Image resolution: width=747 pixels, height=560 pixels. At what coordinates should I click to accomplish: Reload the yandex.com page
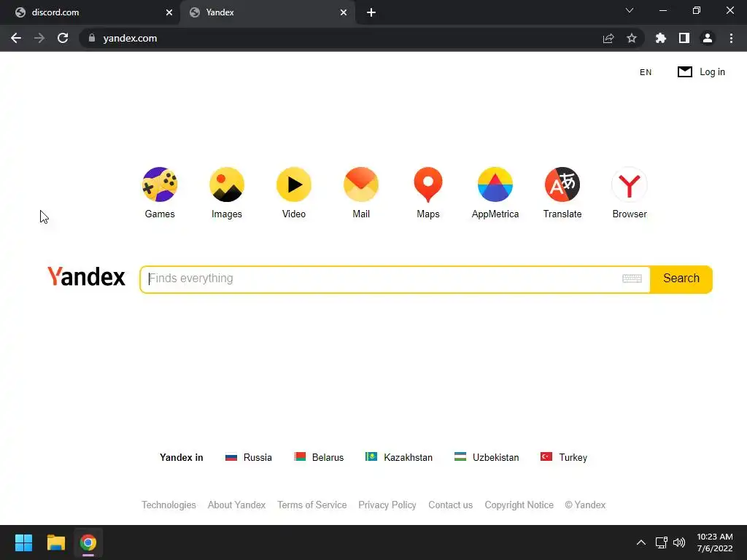coord(63,38)
